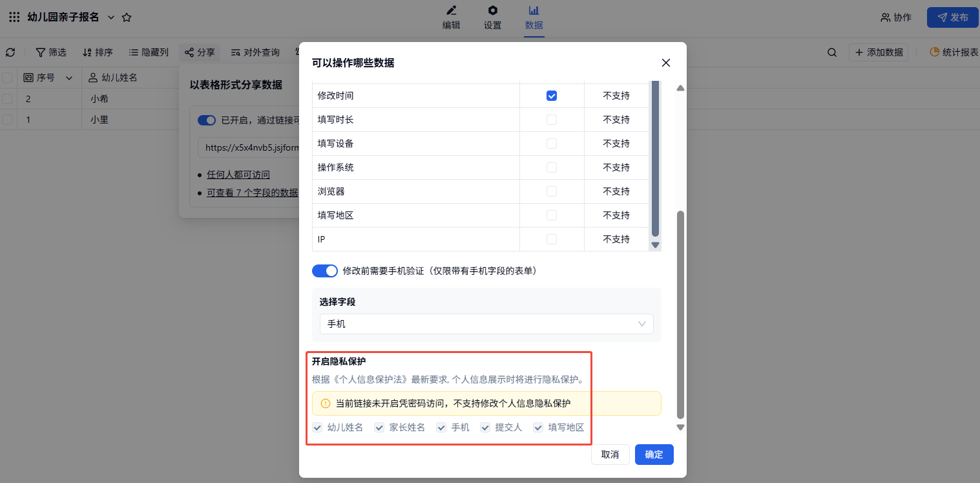Click the 取消 cancel button

610,455
